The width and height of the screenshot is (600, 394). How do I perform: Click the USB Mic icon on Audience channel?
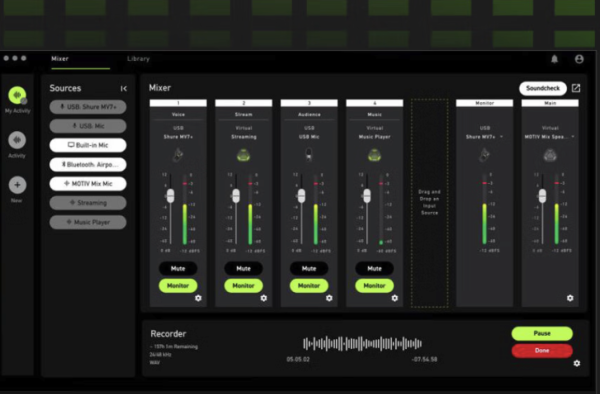click(309, 155)
